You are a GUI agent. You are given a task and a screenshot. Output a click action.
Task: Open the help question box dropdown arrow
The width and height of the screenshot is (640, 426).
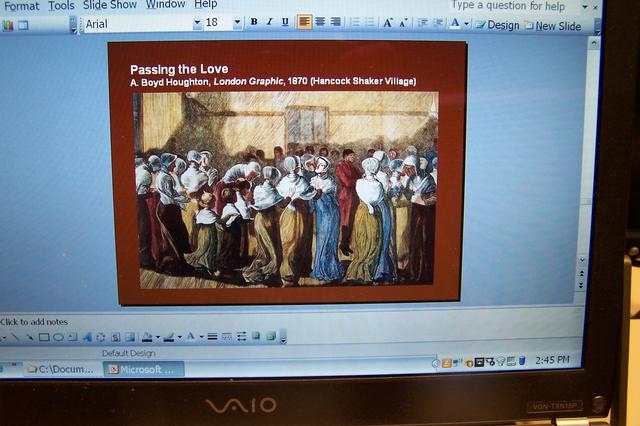[x=585, y=7]
